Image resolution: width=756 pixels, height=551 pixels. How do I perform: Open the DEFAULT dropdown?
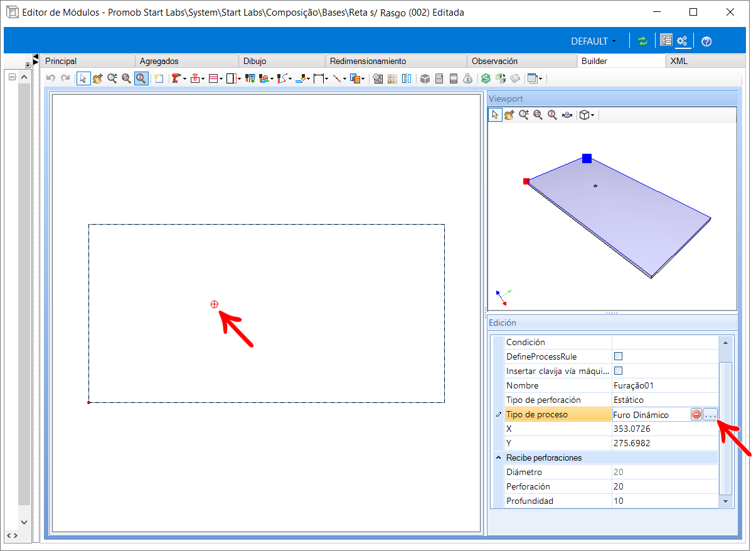(x=593, y=41)
